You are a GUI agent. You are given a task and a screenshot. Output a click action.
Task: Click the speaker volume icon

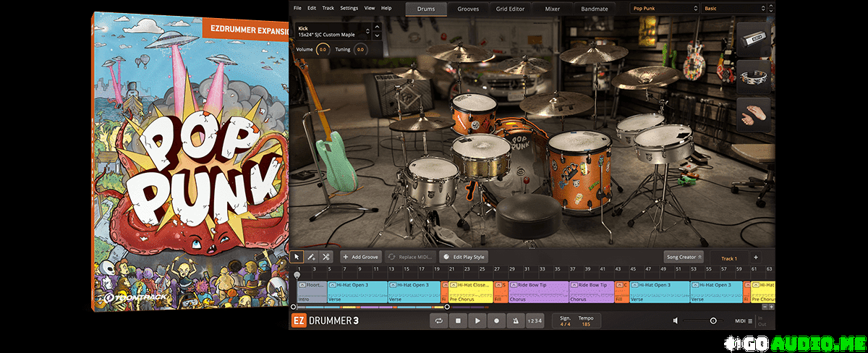coord(675,320)
